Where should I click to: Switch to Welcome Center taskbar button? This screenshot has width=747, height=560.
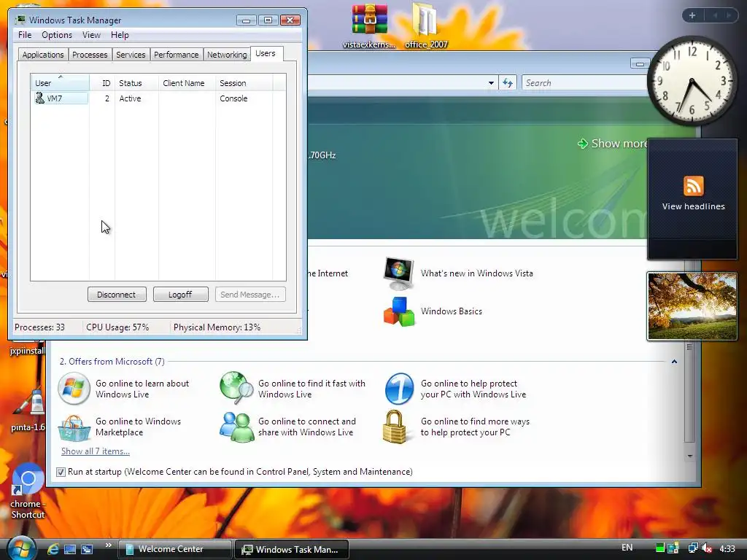click(175, 549)
